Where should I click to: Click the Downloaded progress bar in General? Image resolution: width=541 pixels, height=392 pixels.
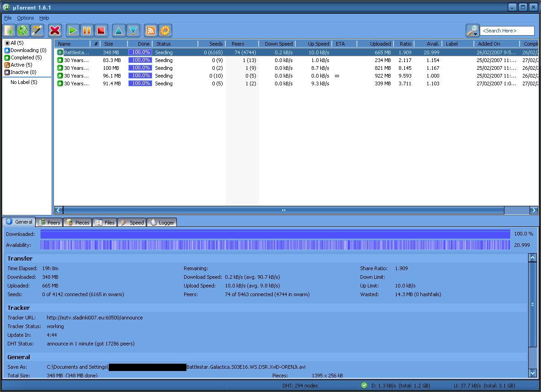276,234
